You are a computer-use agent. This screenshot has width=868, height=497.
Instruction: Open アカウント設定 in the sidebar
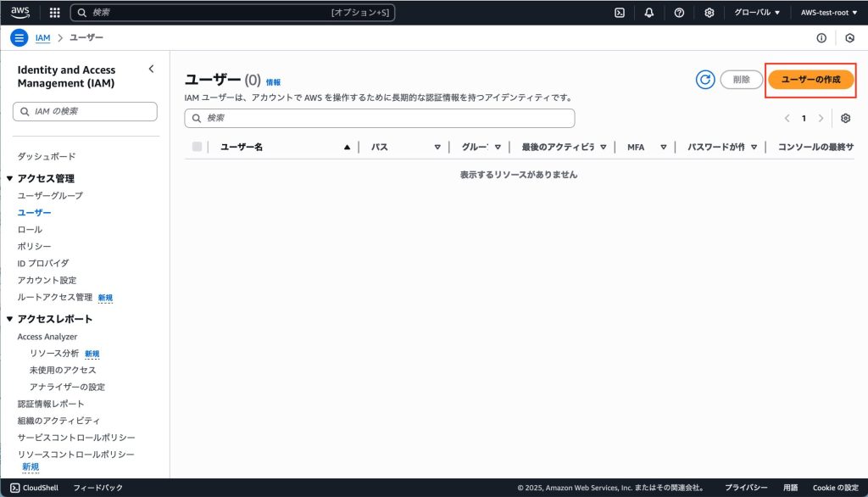point(47,281)
